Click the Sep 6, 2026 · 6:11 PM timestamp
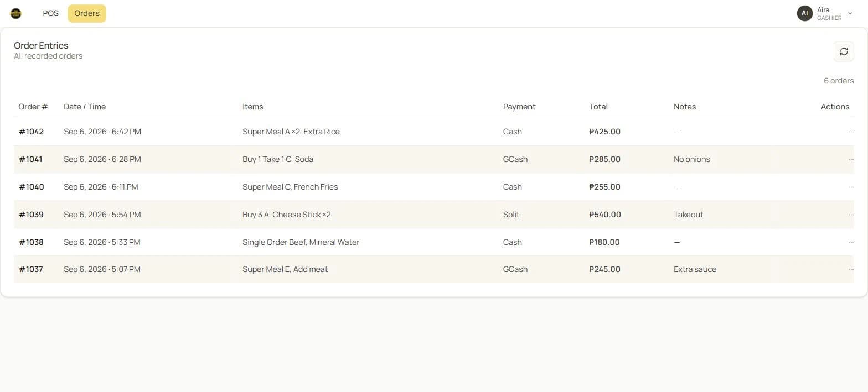The height and width of the screenshot is (392, 868). 101,187
